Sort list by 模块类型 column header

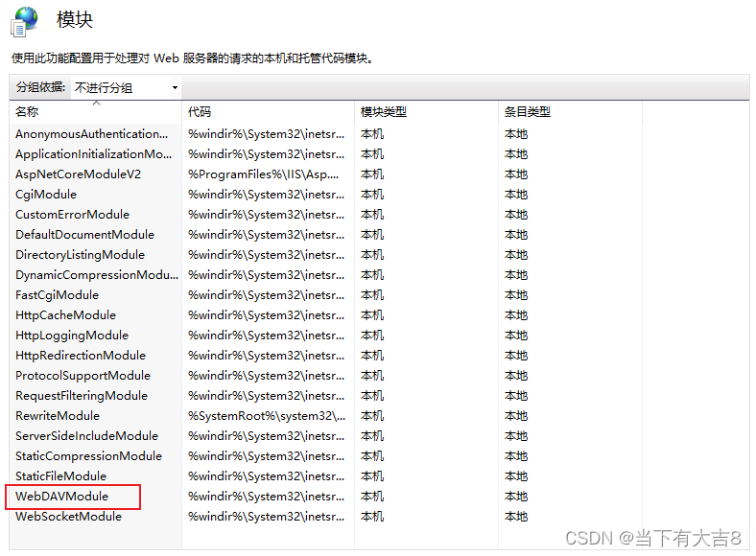tap(383, 112)
